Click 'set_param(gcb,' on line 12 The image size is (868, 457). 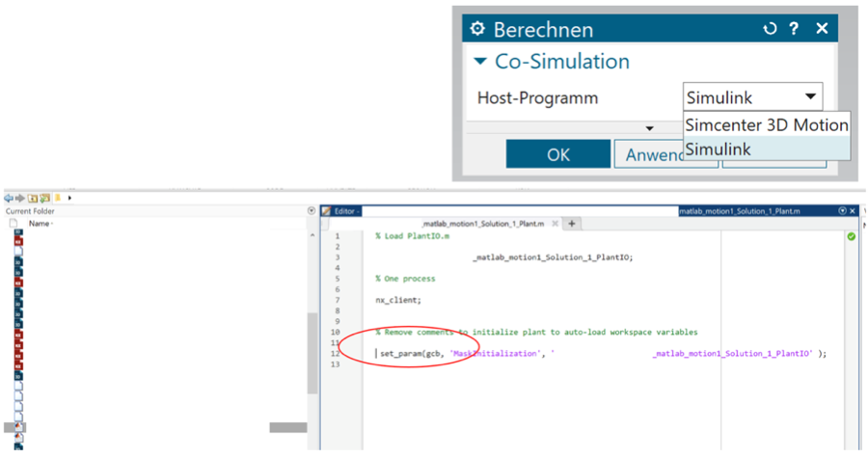tap(412, 354)
